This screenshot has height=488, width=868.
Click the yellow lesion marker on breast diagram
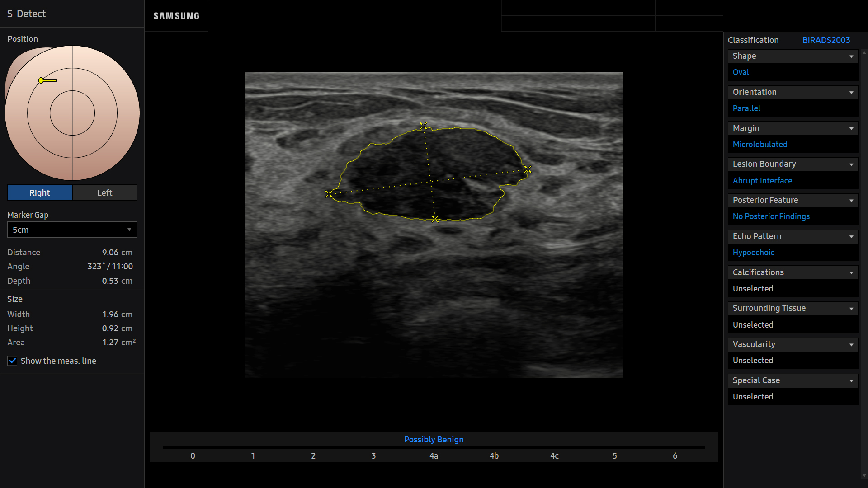tap(47, 80)
